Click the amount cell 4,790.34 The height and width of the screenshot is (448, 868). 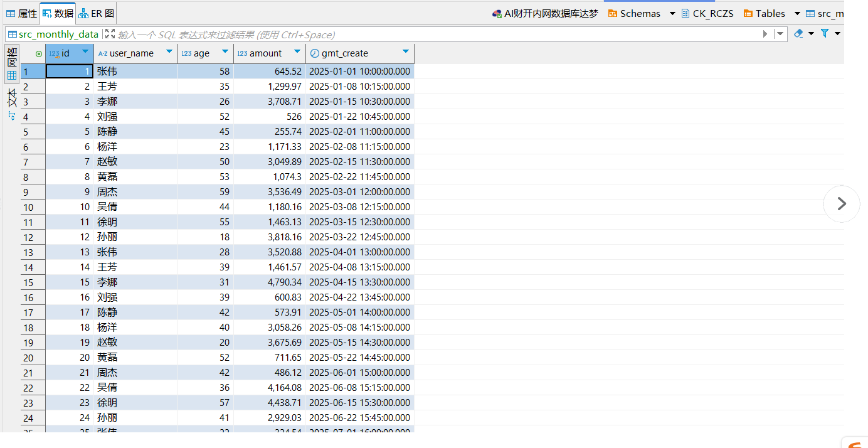coord(270,282)
